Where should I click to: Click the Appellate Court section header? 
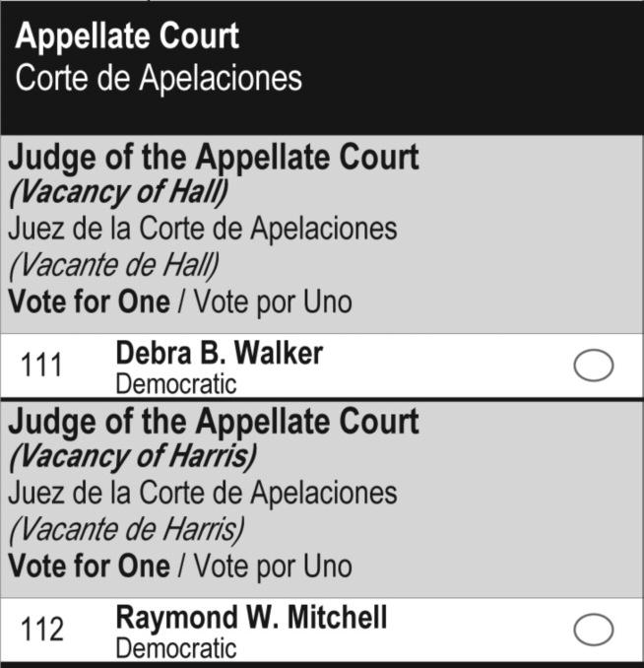click(x=127, y=37)
